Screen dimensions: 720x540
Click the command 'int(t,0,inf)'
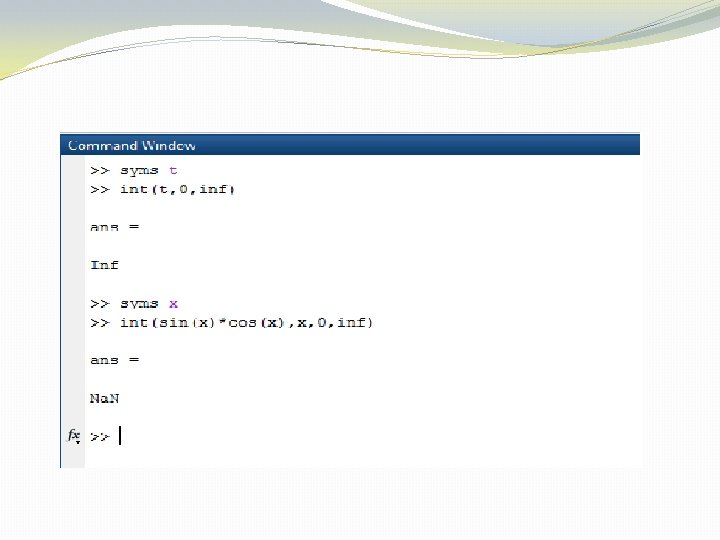[x=177, y=189]
